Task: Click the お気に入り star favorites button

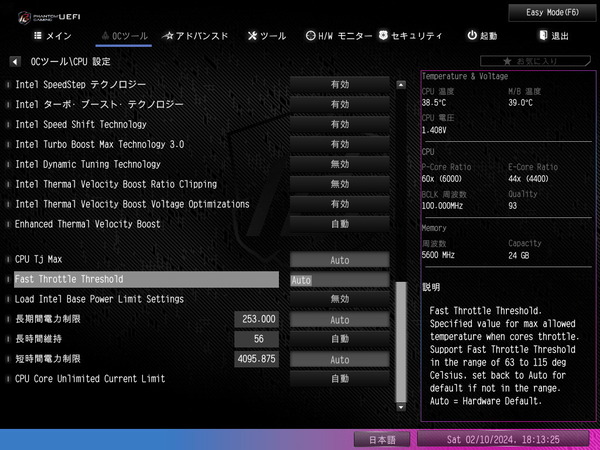Action: pos(547,62)
